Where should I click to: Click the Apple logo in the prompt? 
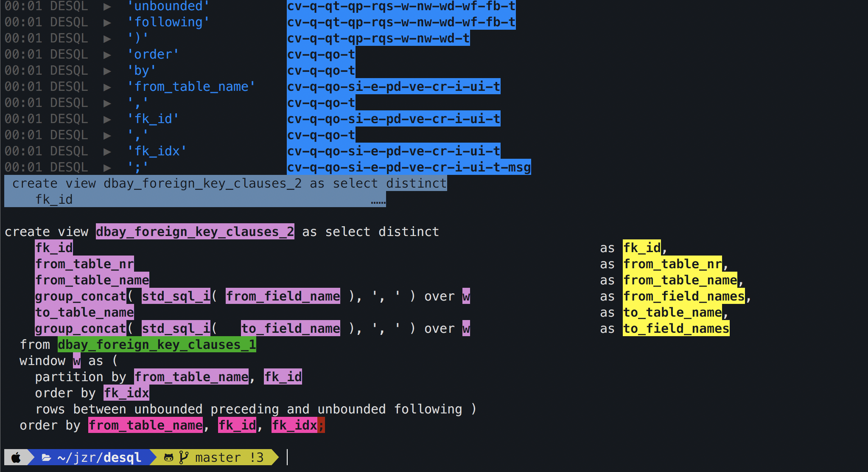[x=16, y=458]
